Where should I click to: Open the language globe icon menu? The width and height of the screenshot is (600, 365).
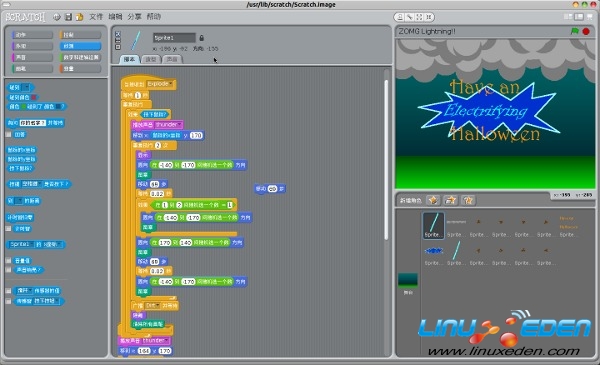pyautogui.click(x=57, y=17)
